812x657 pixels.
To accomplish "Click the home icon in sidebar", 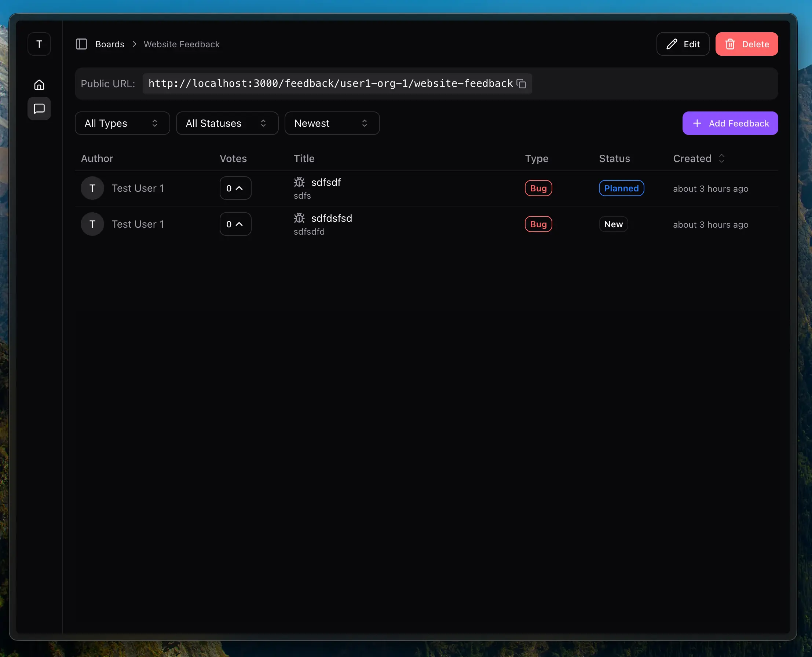I will coord(39,85).
